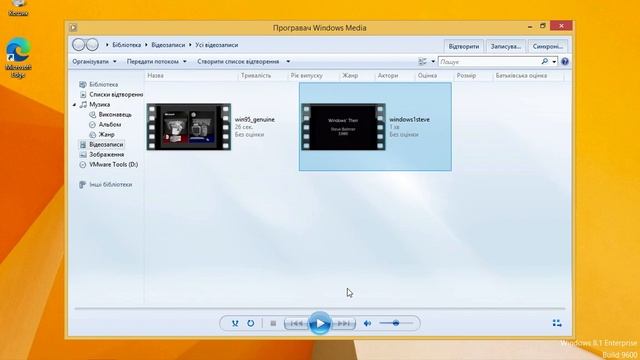Adjust the volume slider
Image resolution: width=640 pixels, height=360 pixels.
pos(396,323)
